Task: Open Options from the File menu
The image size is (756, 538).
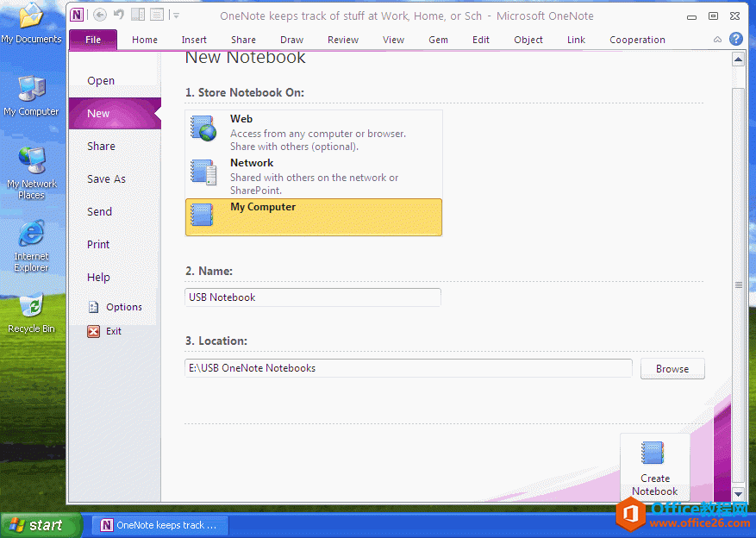Action: coord(123,306)
